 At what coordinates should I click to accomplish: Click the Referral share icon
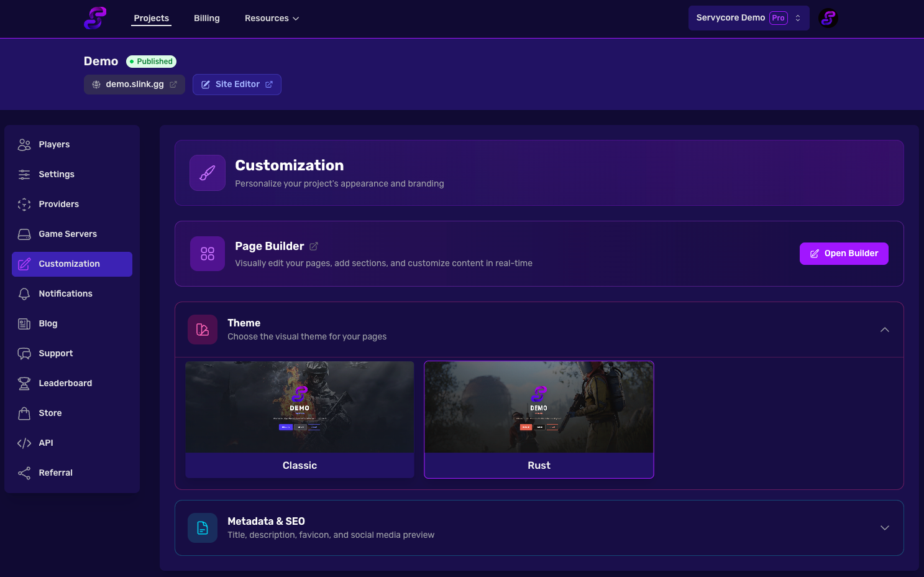[24, 473]
